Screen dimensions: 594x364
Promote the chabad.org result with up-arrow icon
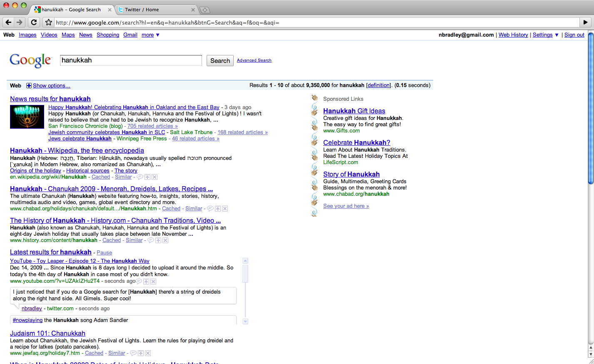(218, 209)
